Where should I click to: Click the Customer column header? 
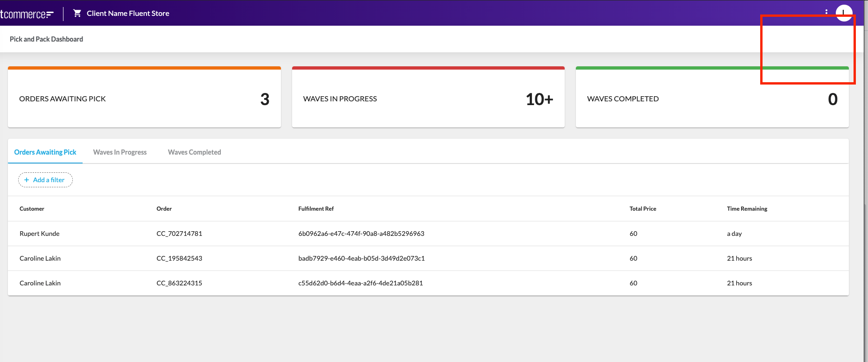pyautogui.click(x=32, y=209)
